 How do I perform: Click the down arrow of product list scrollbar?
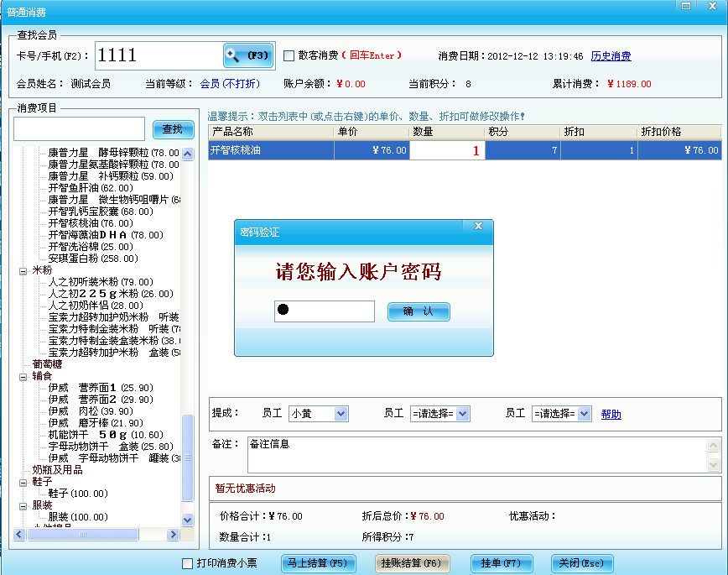187,519
